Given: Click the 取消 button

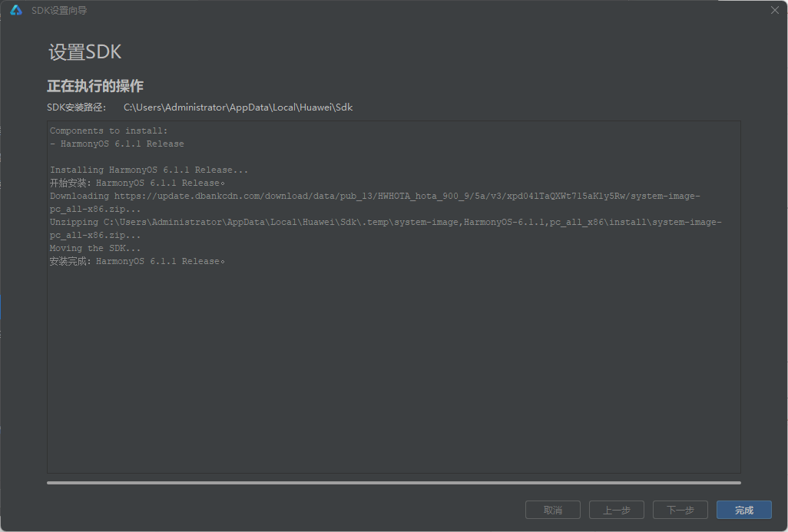Looking at the screenshot, I should [x=553, y=510].
